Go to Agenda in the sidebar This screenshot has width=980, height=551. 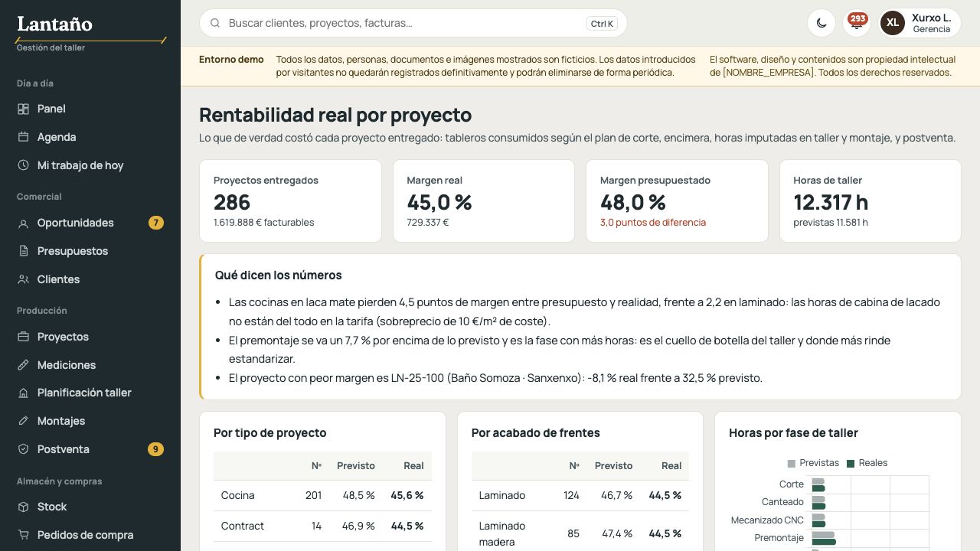90,137
